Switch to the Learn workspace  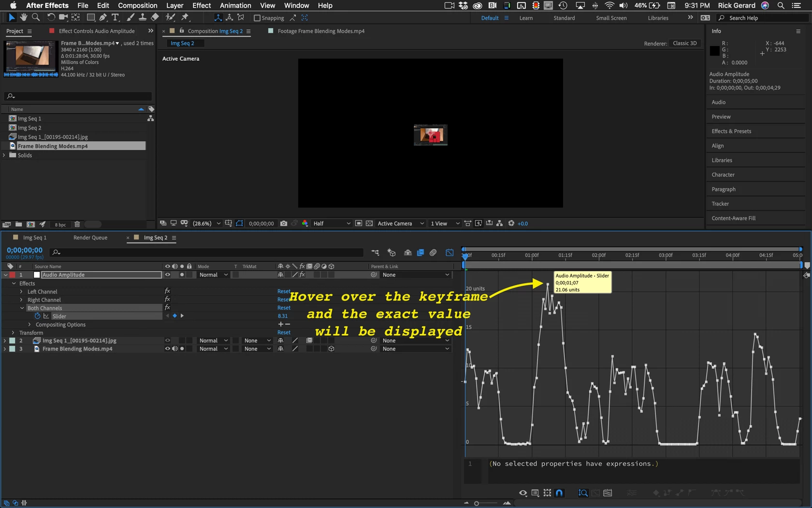[x=526, y=18]
